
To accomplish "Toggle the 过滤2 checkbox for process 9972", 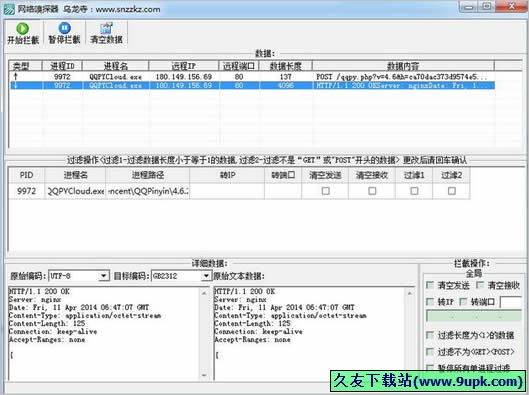I will coord(451,191).
